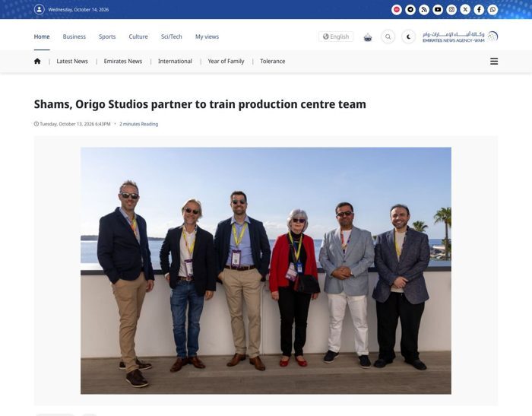Open the X (Twitter) icon
Image resolution: width=532 pixels, height=416 pixels.
tap(465, 10)
